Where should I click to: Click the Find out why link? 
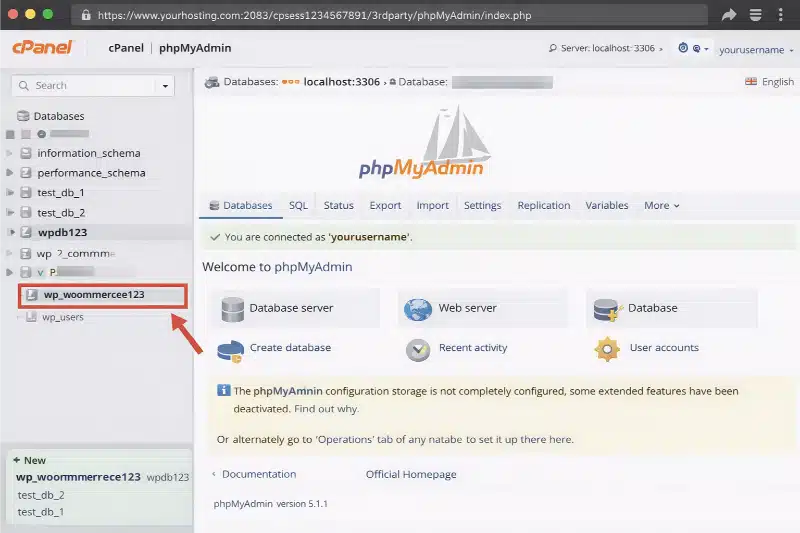click(x=327, y=409)
